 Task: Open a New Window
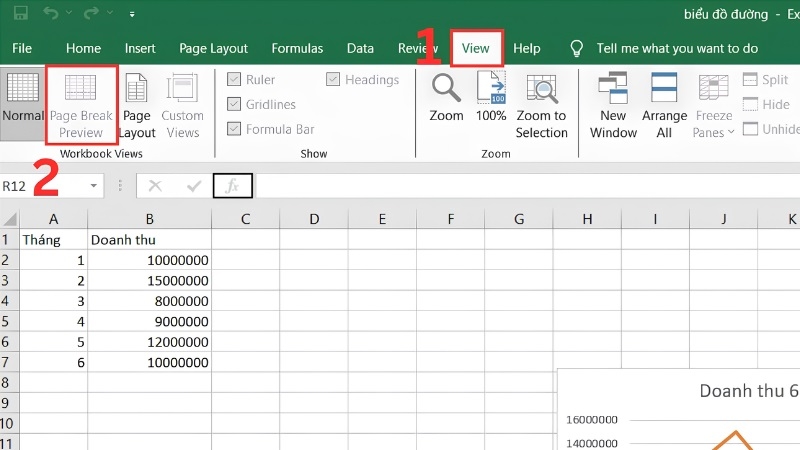tap(613, 106)
